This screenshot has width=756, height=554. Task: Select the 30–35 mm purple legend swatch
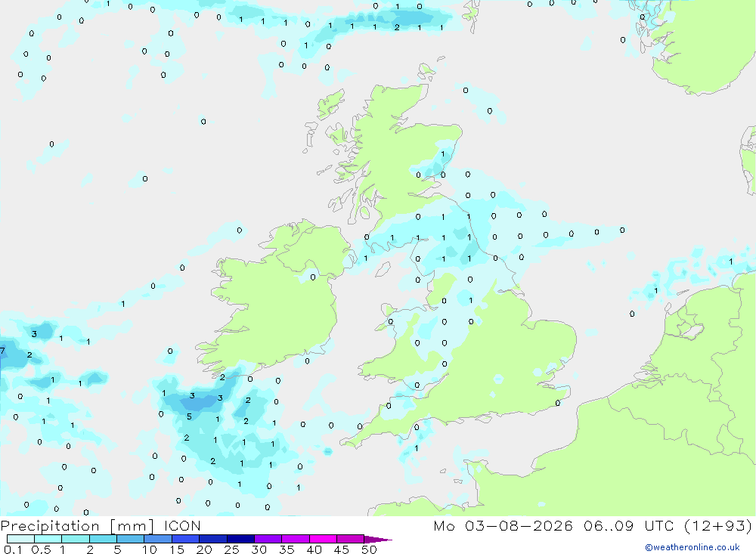[x=268, y=539]
